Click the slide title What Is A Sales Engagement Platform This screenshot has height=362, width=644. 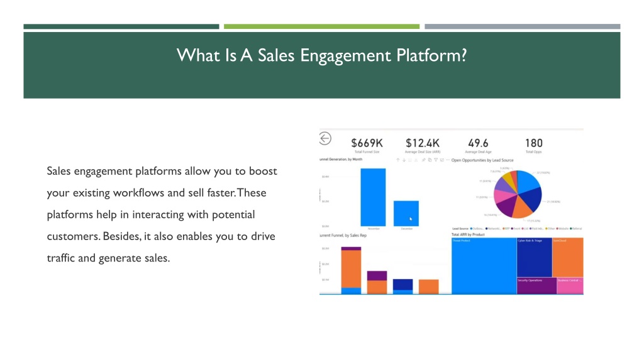pyautogui.click(x=321, y=55)
